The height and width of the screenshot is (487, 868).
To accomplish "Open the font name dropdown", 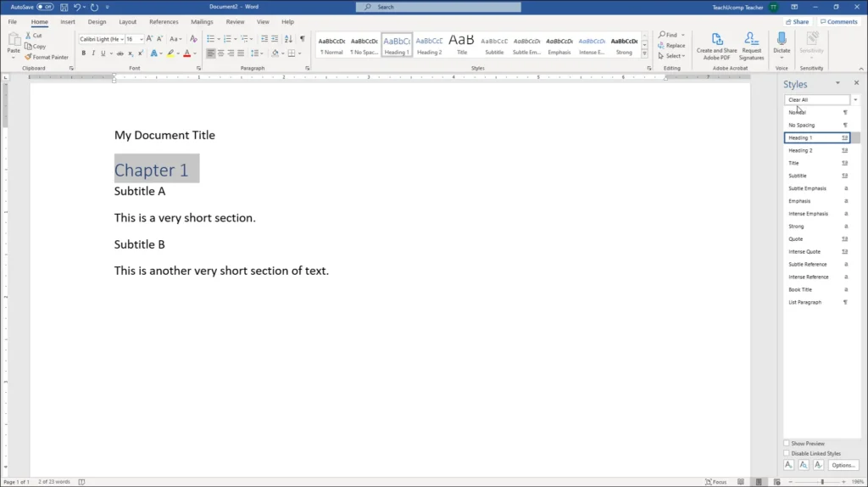I will 122,39.
